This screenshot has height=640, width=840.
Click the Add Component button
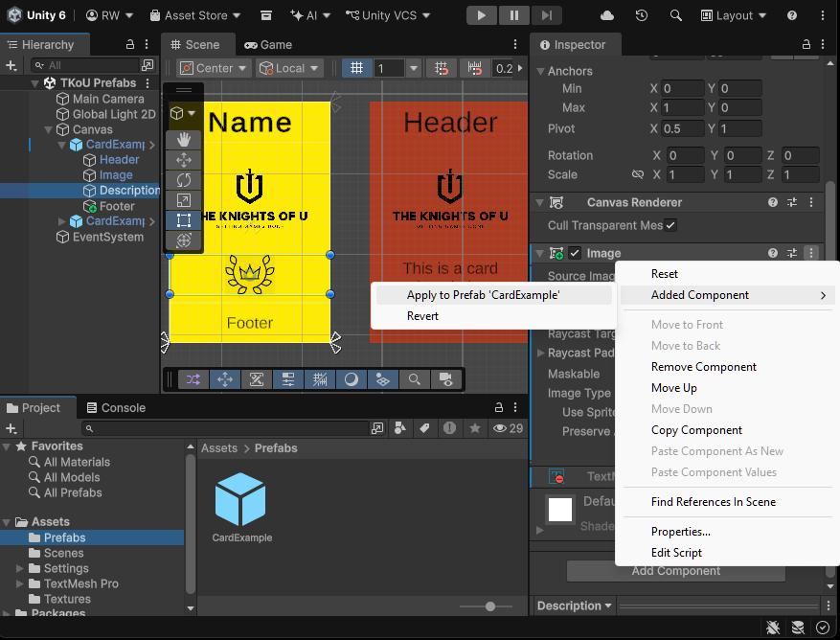675,571
